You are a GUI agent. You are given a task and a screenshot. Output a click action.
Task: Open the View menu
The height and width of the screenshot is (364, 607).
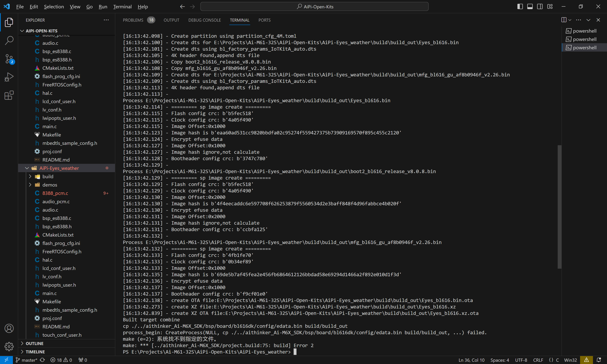75,7
